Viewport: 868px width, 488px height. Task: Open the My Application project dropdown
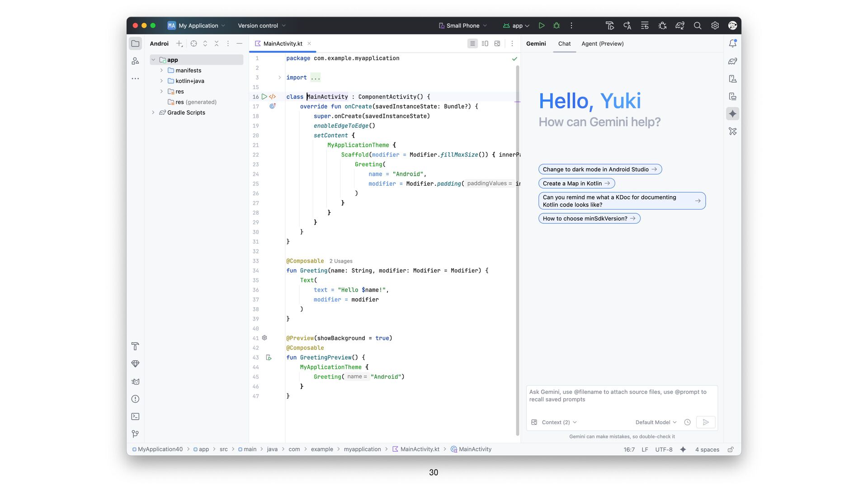click(196, 26)
